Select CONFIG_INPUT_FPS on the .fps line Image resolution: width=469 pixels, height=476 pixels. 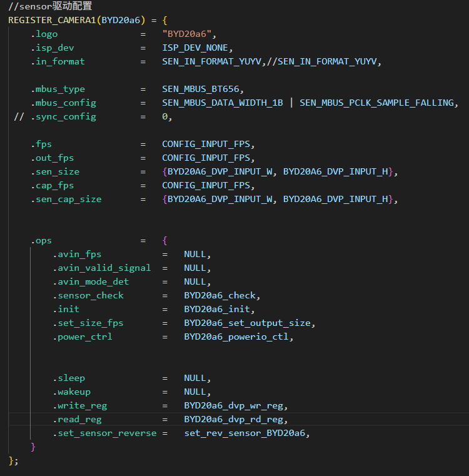[x=206, y=144]
